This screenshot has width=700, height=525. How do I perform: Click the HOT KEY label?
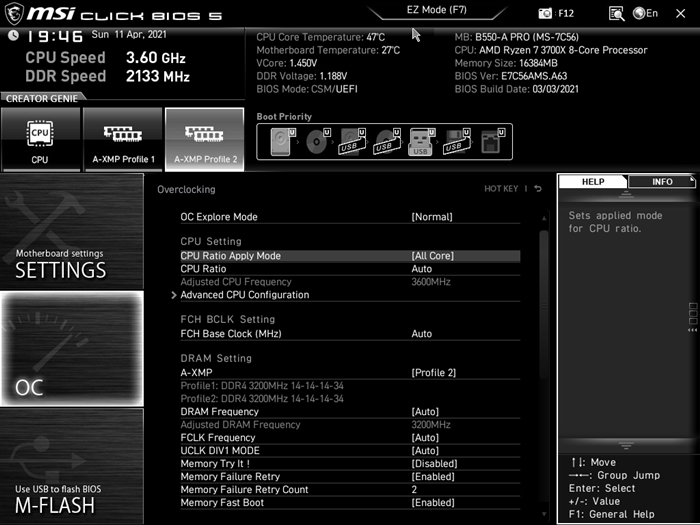[501, 189]
